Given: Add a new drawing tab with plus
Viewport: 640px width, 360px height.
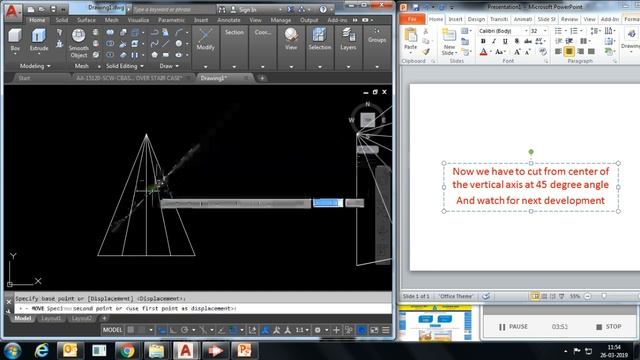Looking at the screenshot, I should click(x=262, y=78).
